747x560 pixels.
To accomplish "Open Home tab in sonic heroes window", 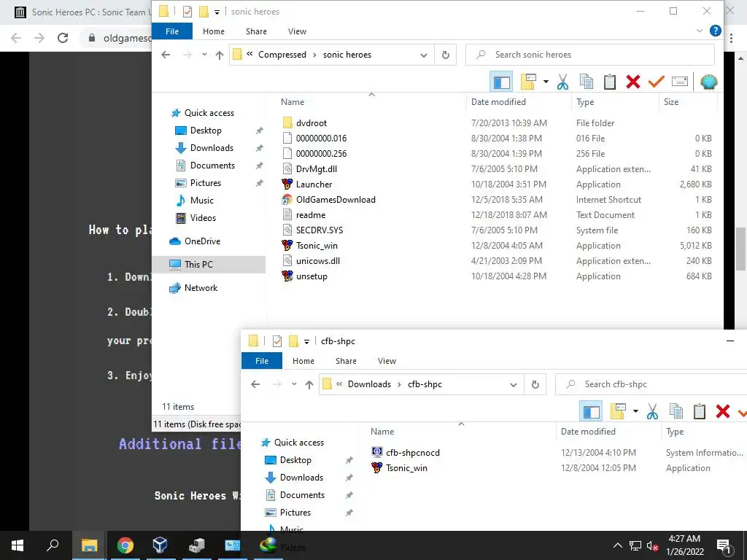I will pyautogui.click(x=214, y=31).
